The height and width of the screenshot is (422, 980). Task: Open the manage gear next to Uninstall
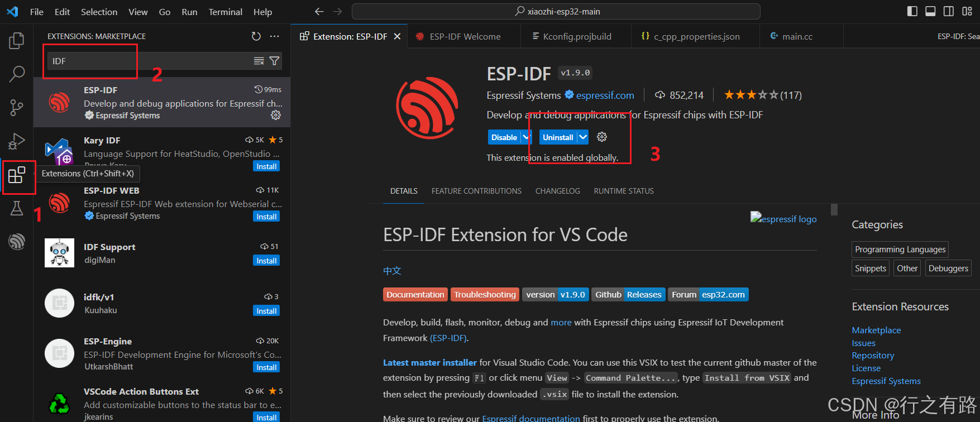pyautogui.click(x=602, y=137)
